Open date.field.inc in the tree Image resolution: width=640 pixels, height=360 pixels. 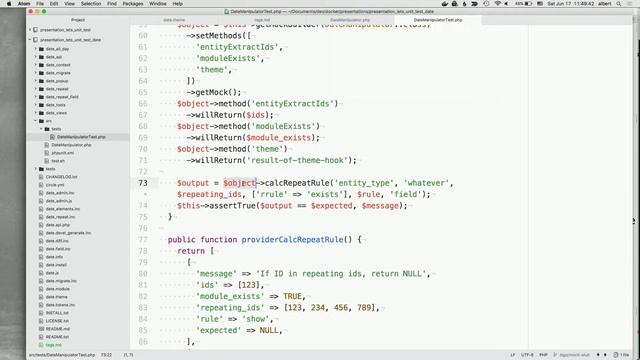click(58, 249)
